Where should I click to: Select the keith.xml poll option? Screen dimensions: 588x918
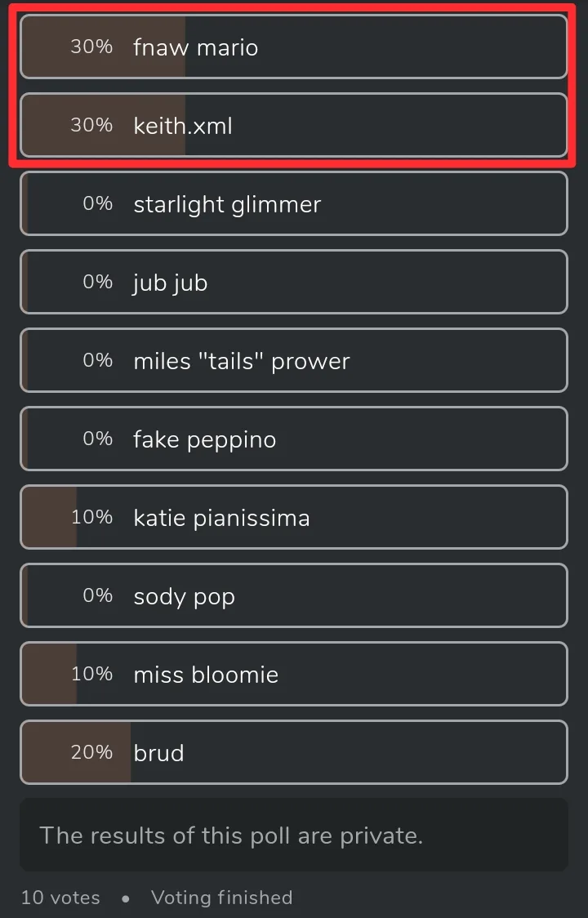293,125
